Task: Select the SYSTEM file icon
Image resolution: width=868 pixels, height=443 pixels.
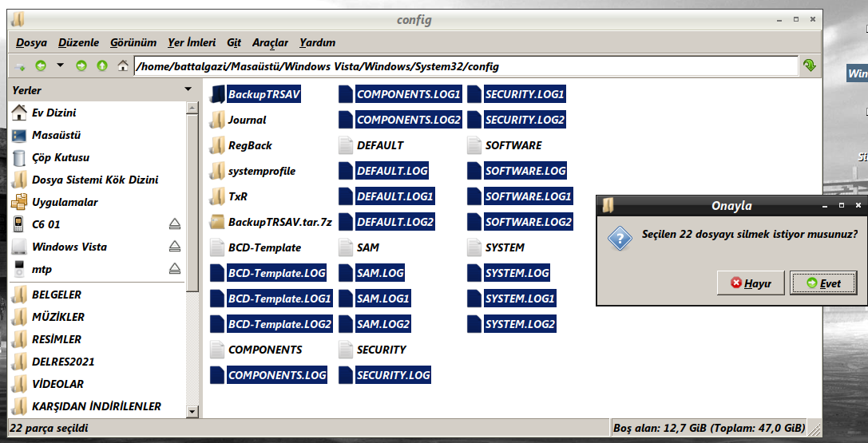Action: point(474,247)
